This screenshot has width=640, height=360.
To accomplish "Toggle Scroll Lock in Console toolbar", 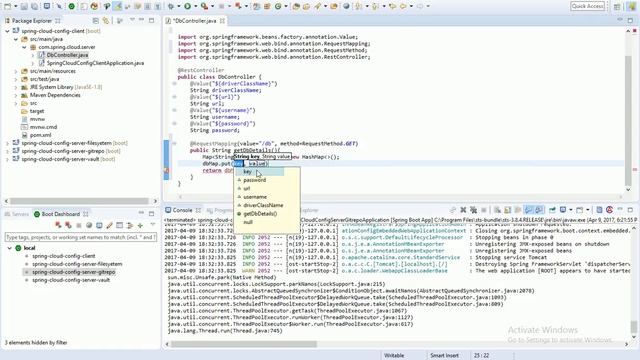I will tap(507, 210).
